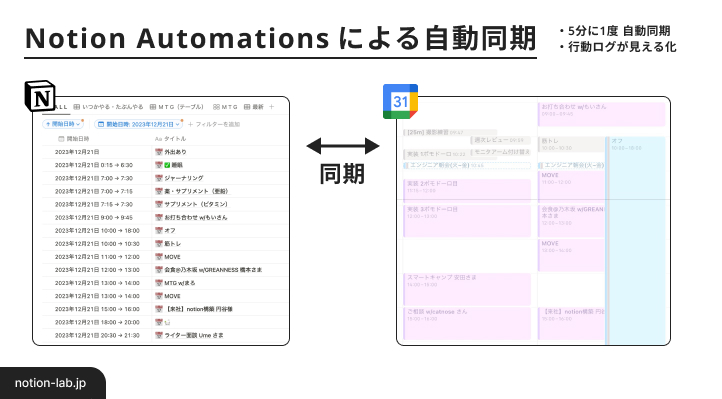
Task: Switch to the MTG (テーブル) tab
Action: point(177,107)
